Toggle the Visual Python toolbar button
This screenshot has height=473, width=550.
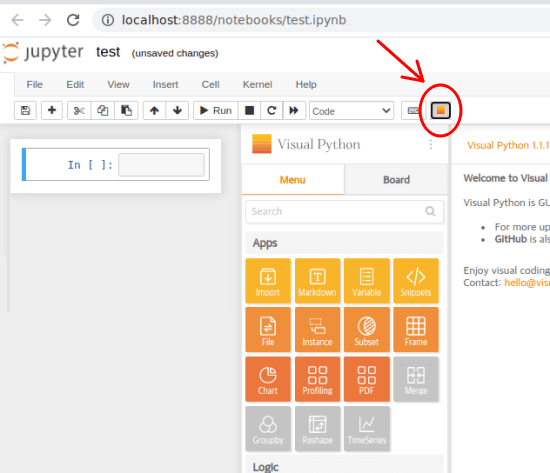(440, 111)
